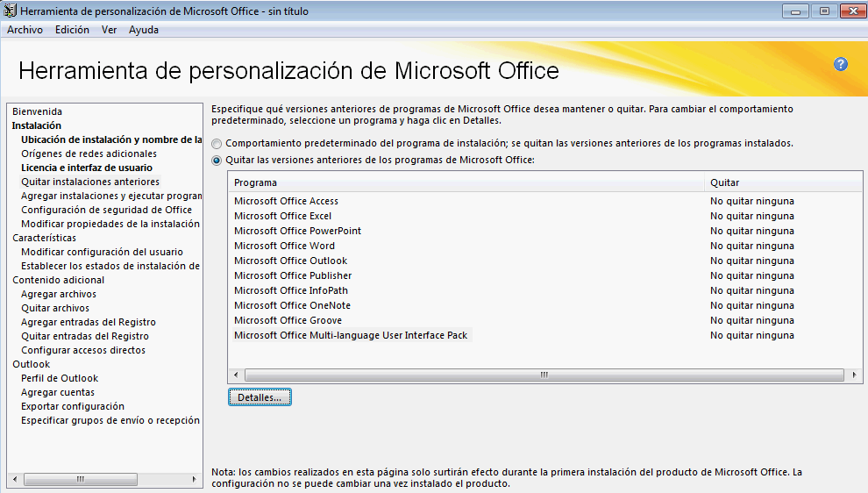Select Microsoft Office Excel row
868x493 pixels.
pyautogui.click(x=282, y=216)
